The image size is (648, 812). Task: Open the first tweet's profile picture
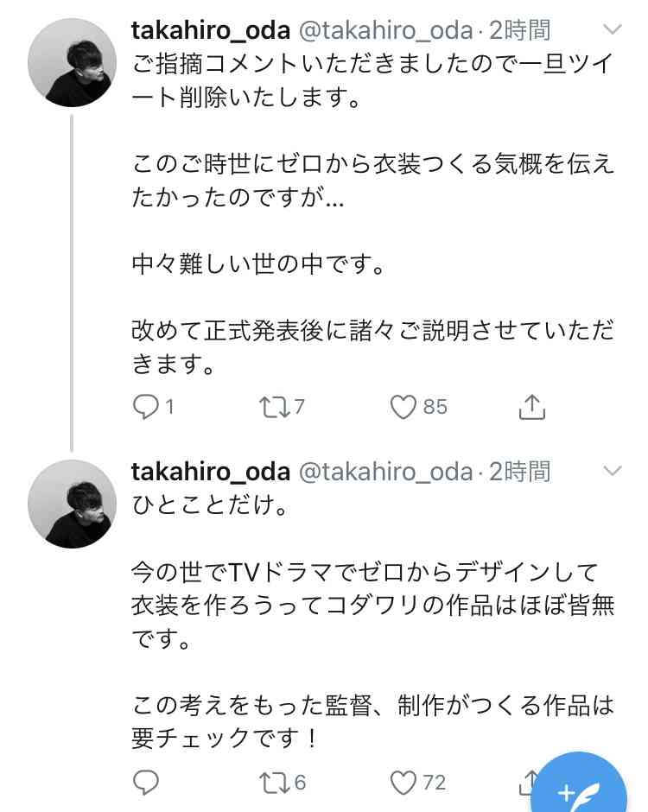tap(72, 60)
